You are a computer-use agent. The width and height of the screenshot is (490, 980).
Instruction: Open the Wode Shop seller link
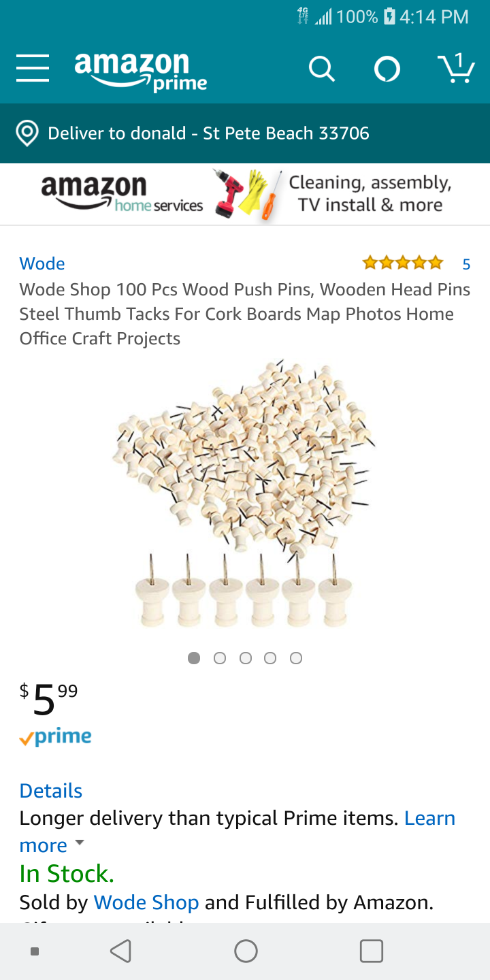coord(146,902)
